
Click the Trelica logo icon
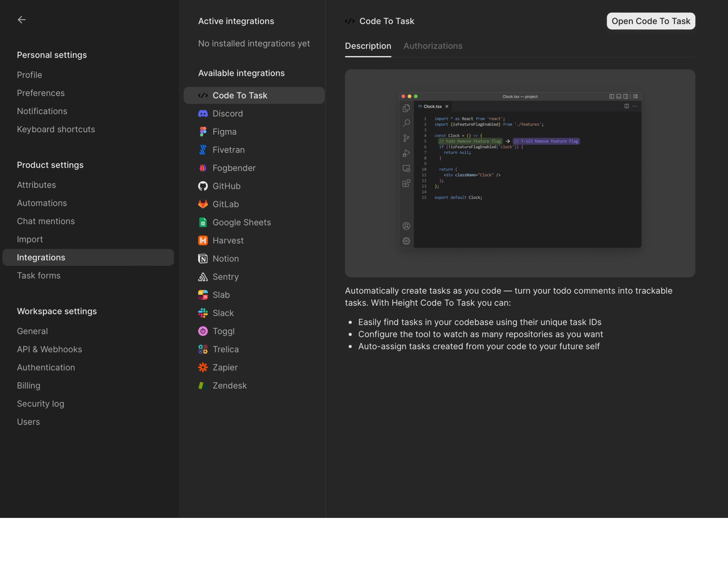203,349
